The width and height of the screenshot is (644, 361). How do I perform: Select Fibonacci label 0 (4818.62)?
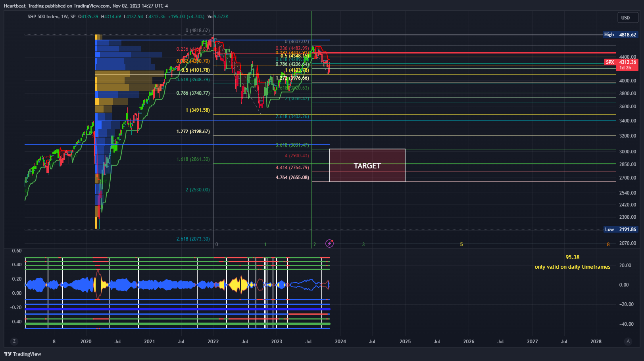[198, 31]
